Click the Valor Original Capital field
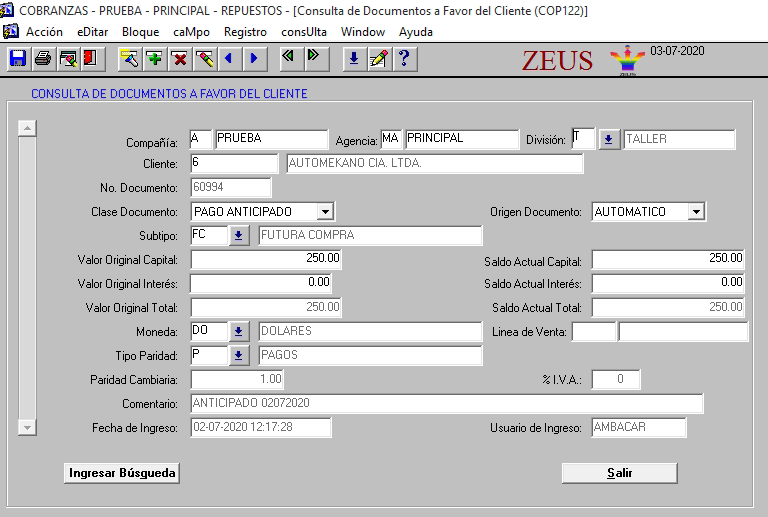768x517 pixels. pyautogui.click(x=266, y=259)
